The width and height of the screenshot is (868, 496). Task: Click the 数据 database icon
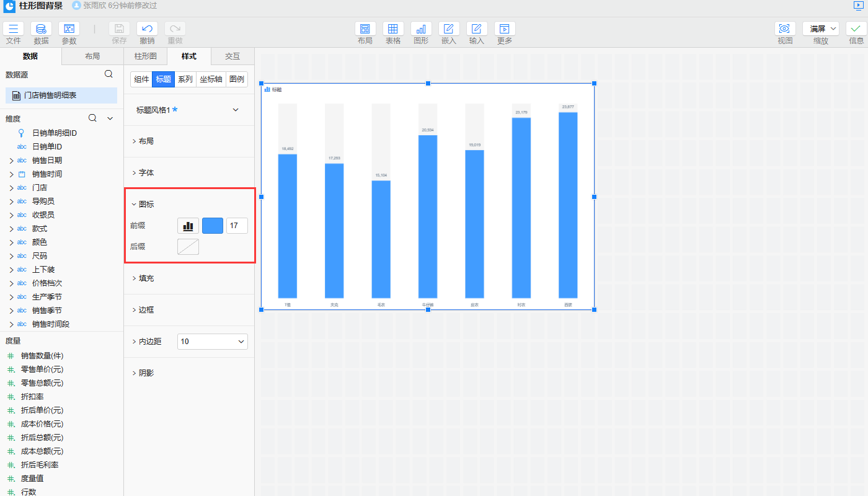point(41,29)
